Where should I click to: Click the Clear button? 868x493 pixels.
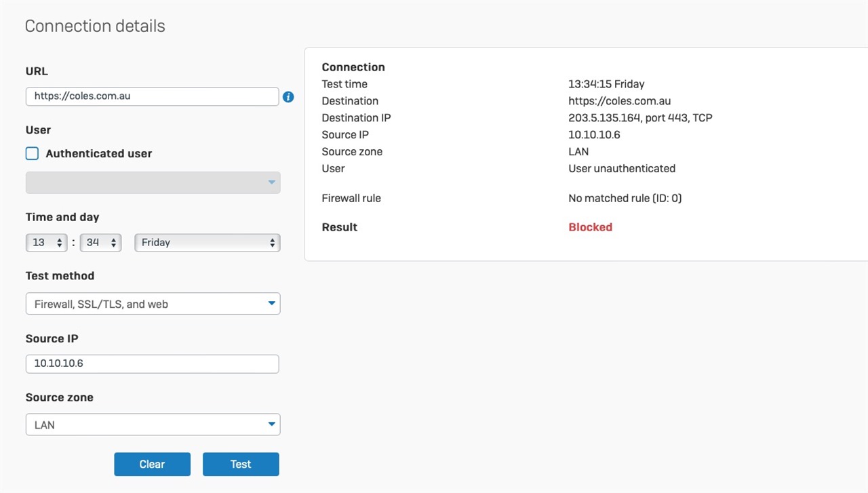pos(152,465)
